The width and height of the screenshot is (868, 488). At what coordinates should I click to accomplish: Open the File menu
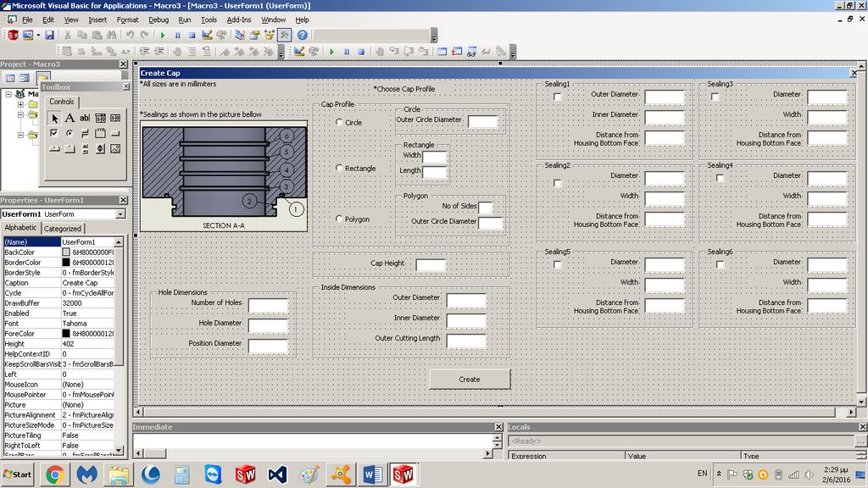[x=27, y=20]
